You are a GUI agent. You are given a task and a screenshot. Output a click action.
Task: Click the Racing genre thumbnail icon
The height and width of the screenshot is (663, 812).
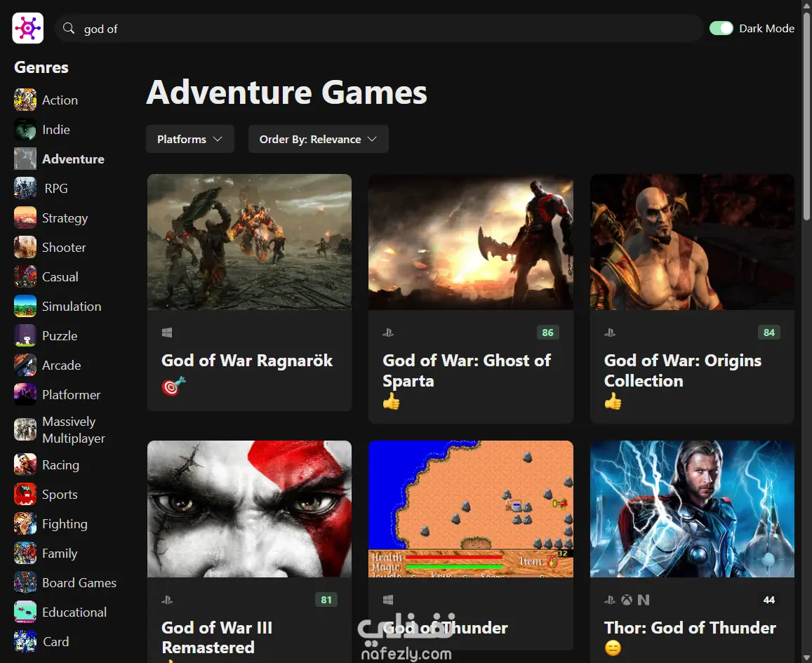25,465
